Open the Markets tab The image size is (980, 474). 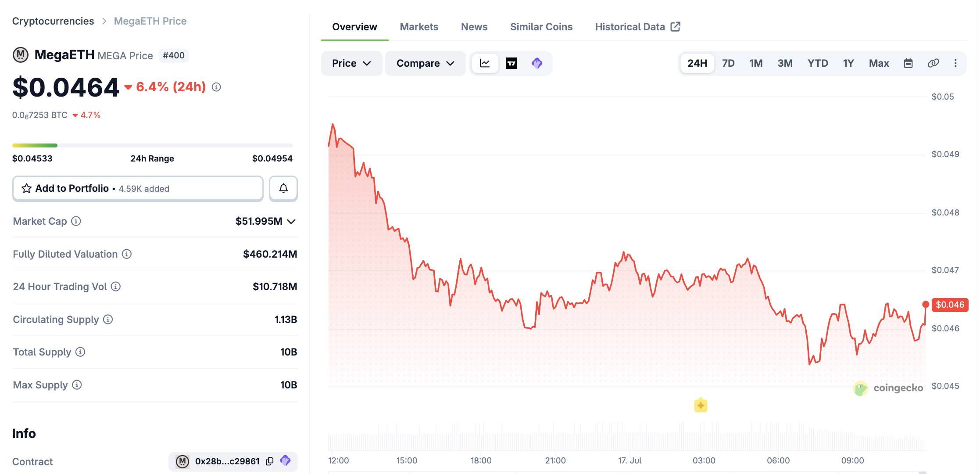pos(419,27)
